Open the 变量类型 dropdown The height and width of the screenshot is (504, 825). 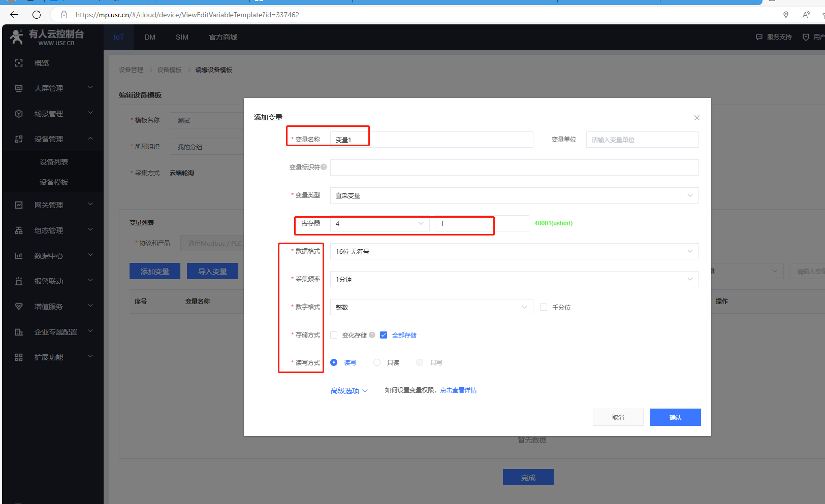514,195
